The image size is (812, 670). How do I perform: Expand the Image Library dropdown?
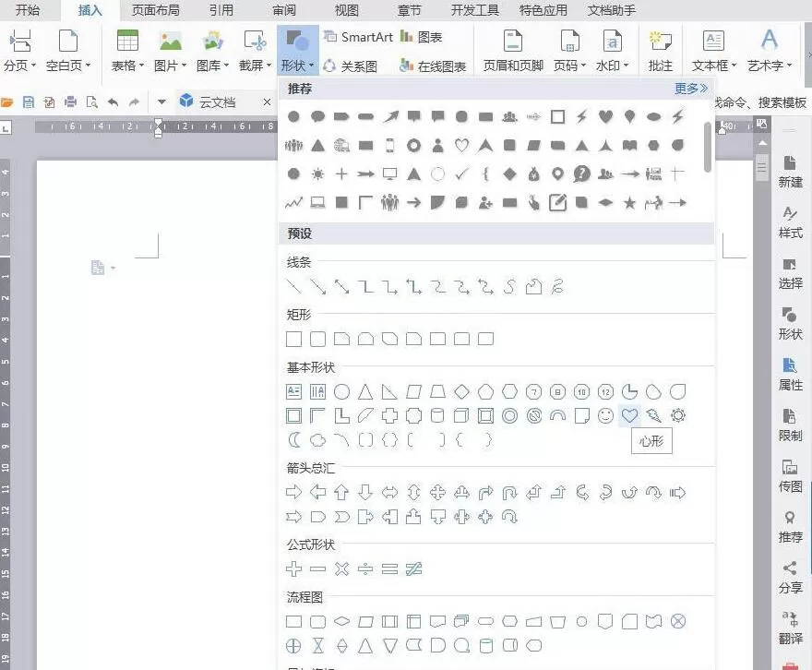tap(212, 50)
